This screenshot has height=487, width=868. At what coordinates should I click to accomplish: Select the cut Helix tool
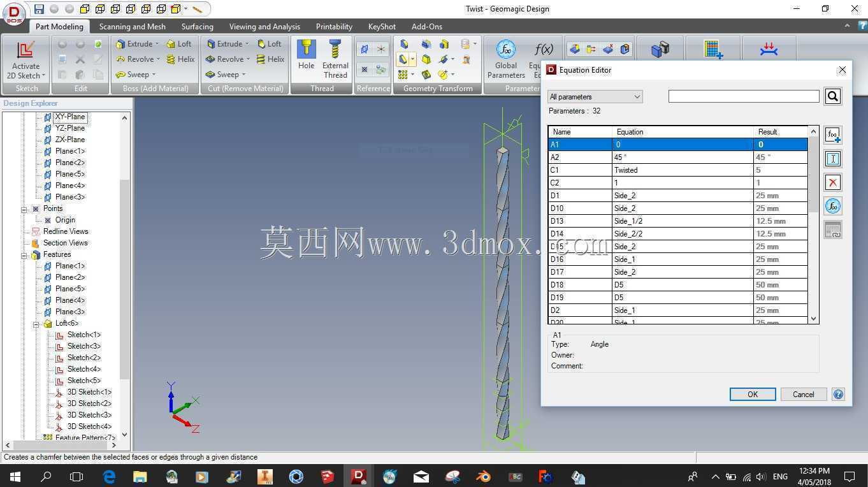(x=270, y=59)
